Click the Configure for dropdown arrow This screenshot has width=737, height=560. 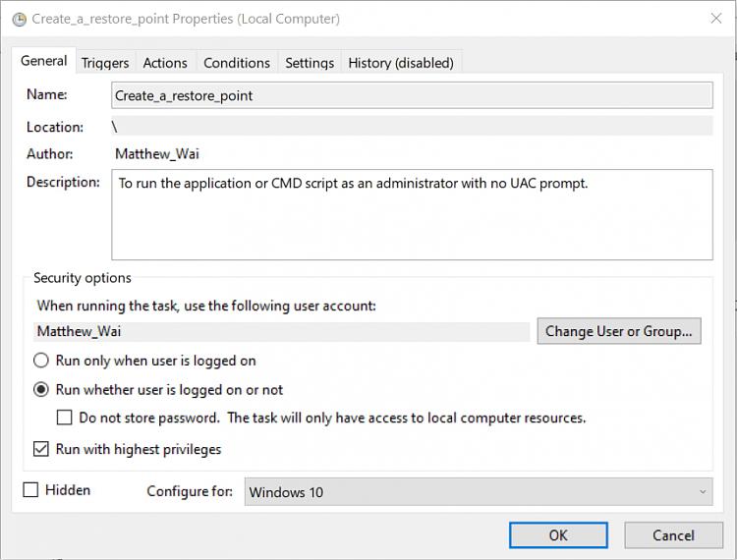703,492
